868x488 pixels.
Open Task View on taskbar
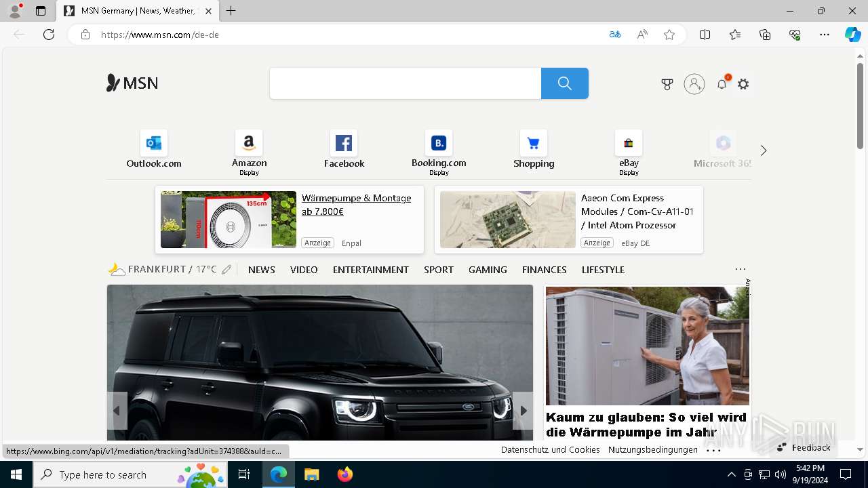click(244, 474)
